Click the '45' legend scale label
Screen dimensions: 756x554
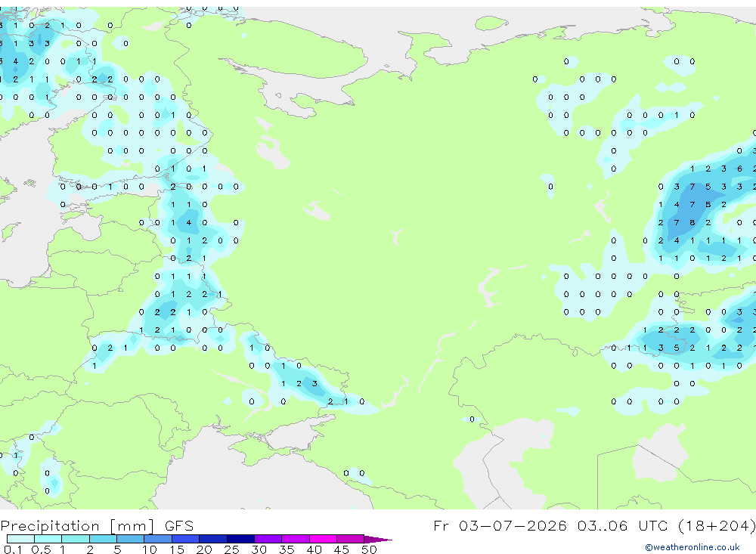click(x=342, y=549)
